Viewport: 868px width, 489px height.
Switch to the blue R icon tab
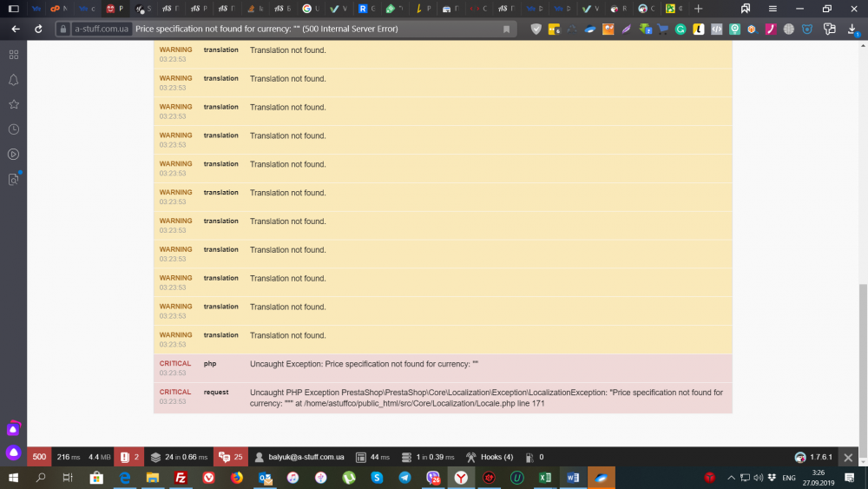pyautogui.click(x=366, y=9)
